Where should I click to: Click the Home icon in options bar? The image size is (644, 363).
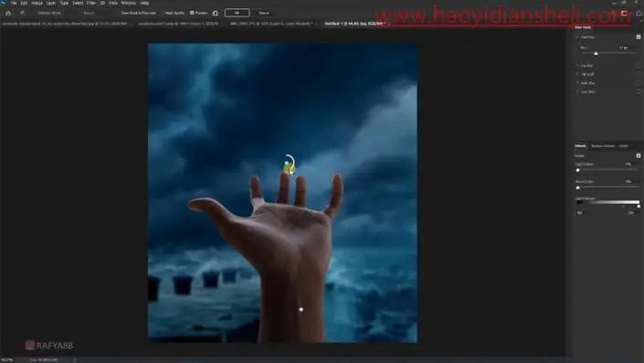[8, 13]
